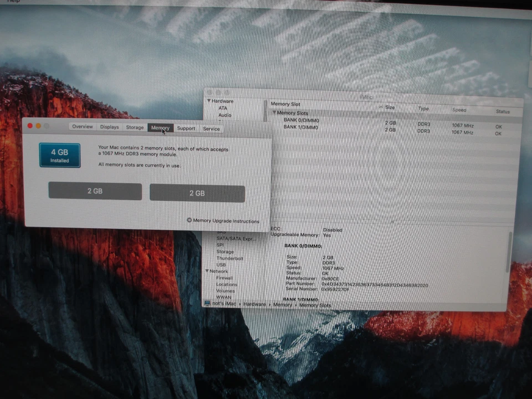The image size is (532, 399).
Task: Select the Storage tab in About This Mac
Action: [x=135, y=127]
